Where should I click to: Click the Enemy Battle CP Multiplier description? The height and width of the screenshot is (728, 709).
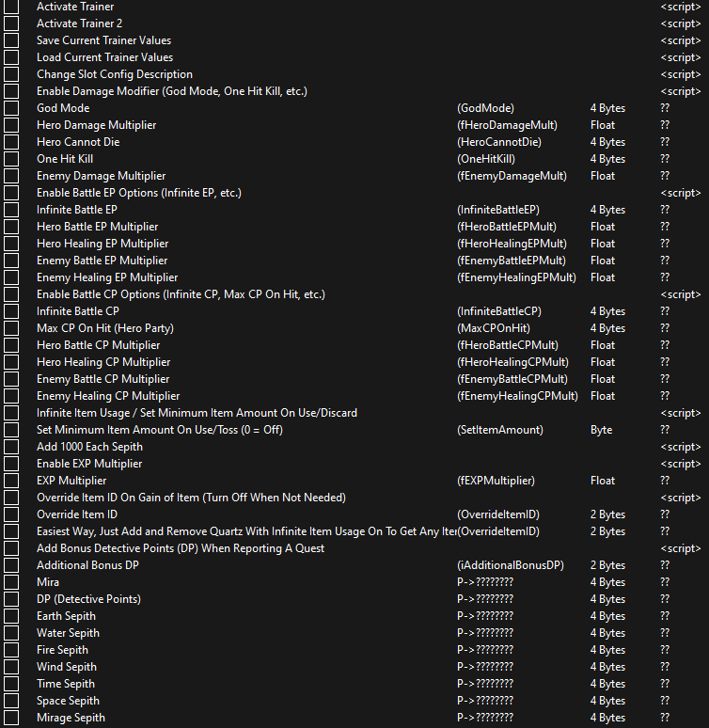pyautogui.click(x=103, y=379)
